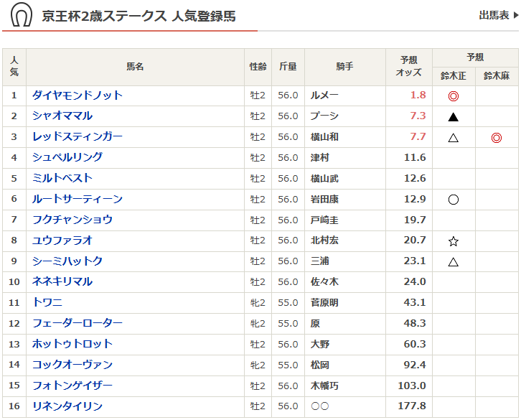Click the 騎手 column header
Image resolution: width=521 pixels, height=420 pixels.
344,67
